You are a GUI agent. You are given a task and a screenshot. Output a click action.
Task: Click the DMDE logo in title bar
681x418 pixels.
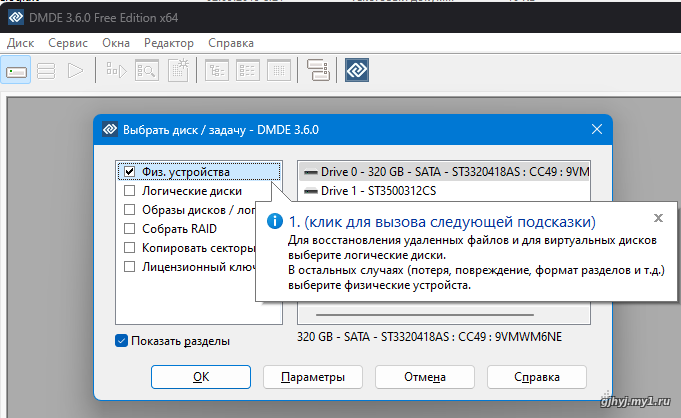pos(16,17)
